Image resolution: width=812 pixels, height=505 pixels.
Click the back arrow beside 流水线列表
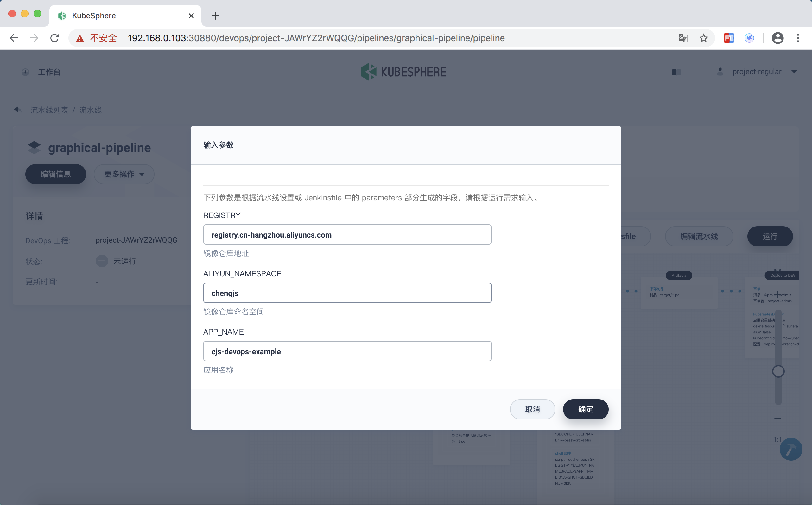pyautogui.click(x=18, y=110)
